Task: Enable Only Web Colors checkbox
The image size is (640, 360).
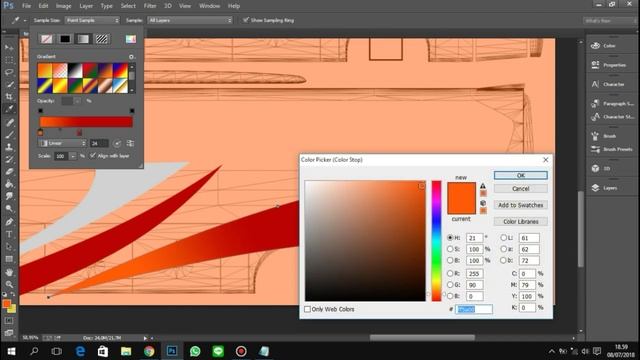Action: [x=307, y=309]
